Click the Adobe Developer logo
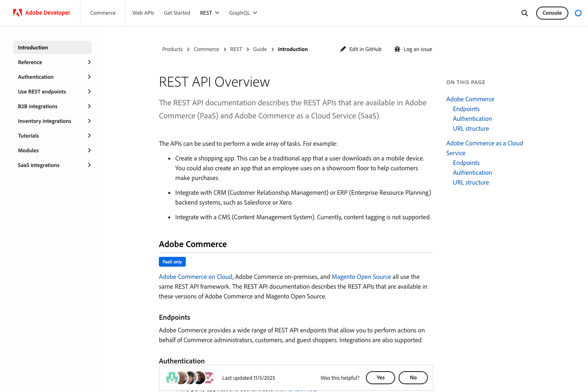This screenshot has width=588, height=392. (x=41, y=13)
